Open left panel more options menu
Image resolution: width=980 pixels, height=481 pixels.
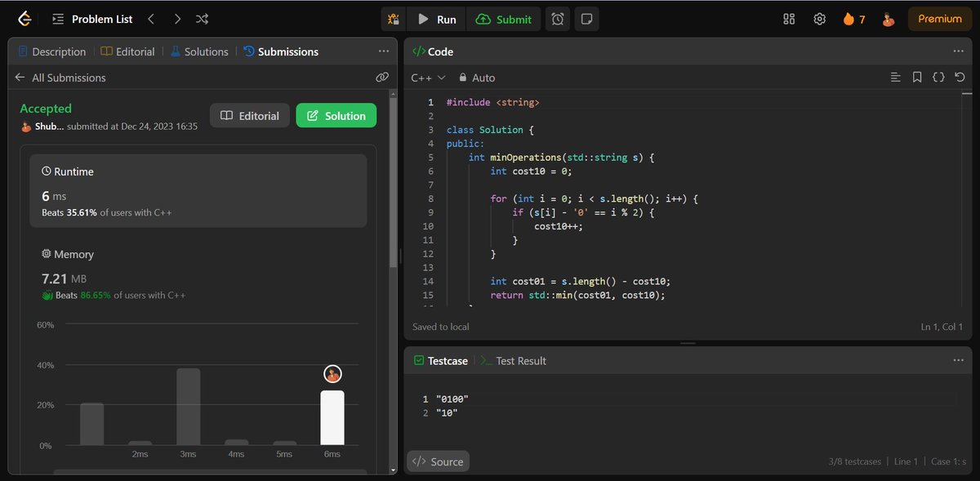(384, 51)
